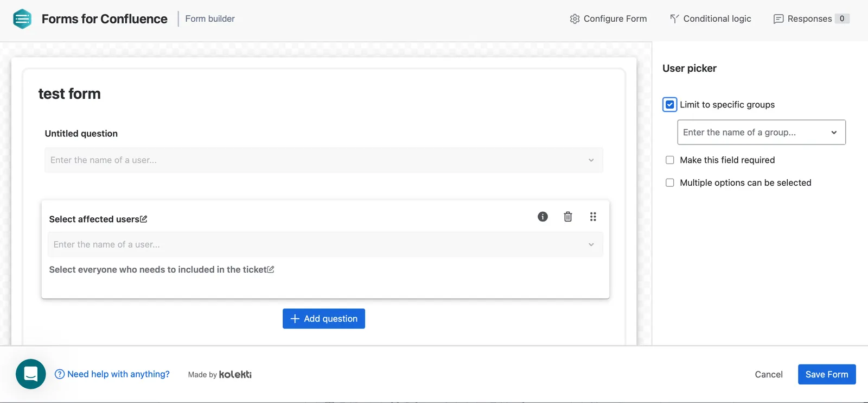The image size is (868, 403).
Task: Open the Select affected users user dropdown
Action: coord(325,244)
